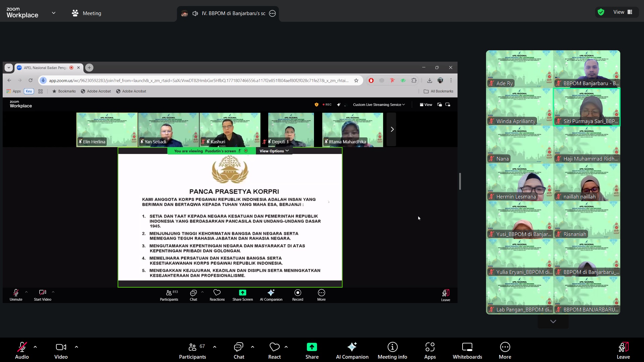Expand gallery panel down chevron
This screenshot has height=362, width=644.
click(x=553, y=321)
